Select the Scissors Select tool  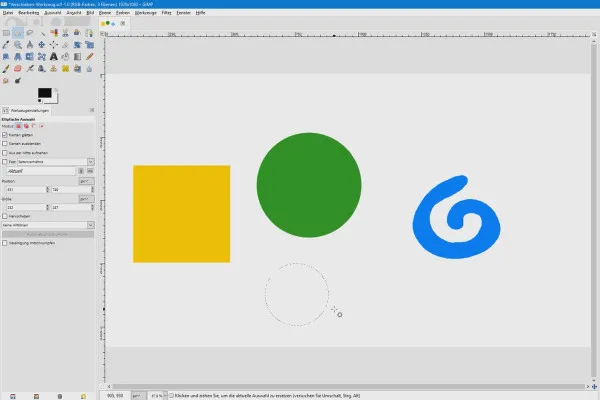pyautogui.click(x=65, y=33)
